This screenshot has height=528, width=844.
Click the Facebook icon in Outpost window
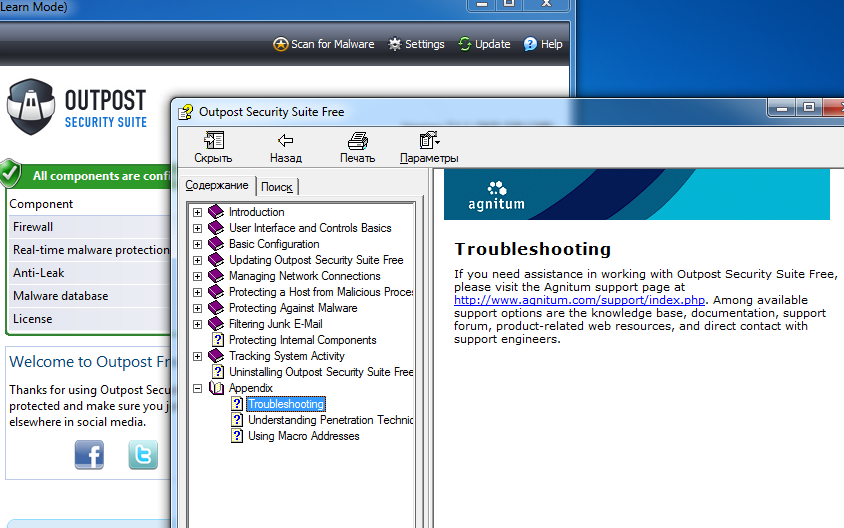89,455
